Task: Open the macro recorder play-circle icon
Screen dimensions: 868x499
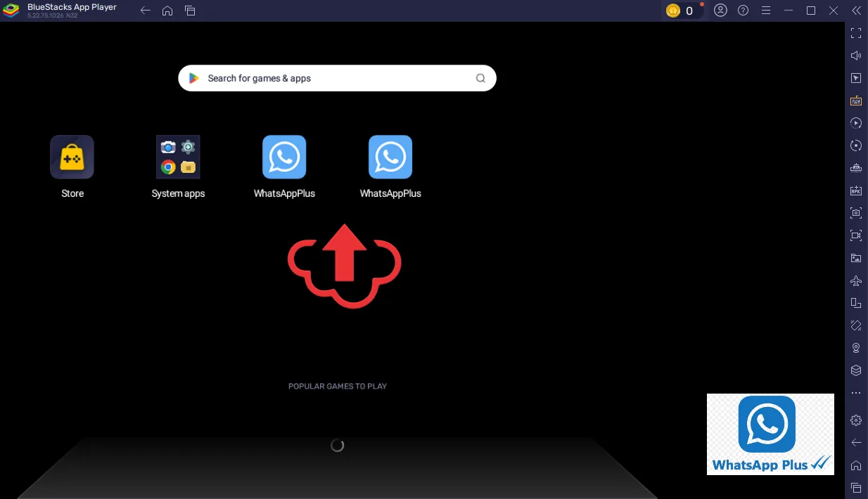Action: tap(856, 123)
